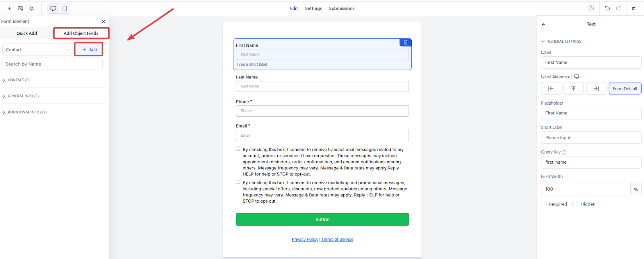Image resolution: width=644 pixels, height=259 pixels.
Task: Click the undo arrow icon
Action: (607, 8)
